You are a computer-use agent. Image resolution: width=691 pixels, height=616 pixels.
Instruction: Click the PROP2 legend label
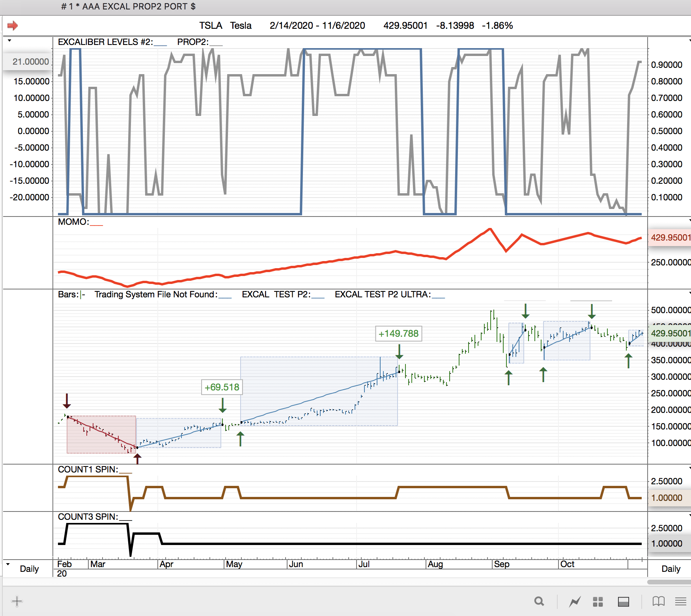[x=193, y=42]
